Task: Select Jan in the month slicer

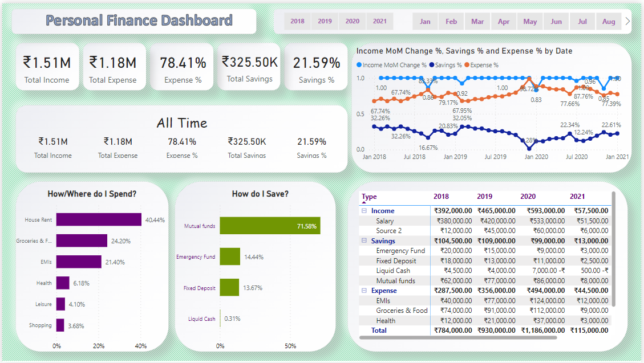Action: (x=424, y=21)
